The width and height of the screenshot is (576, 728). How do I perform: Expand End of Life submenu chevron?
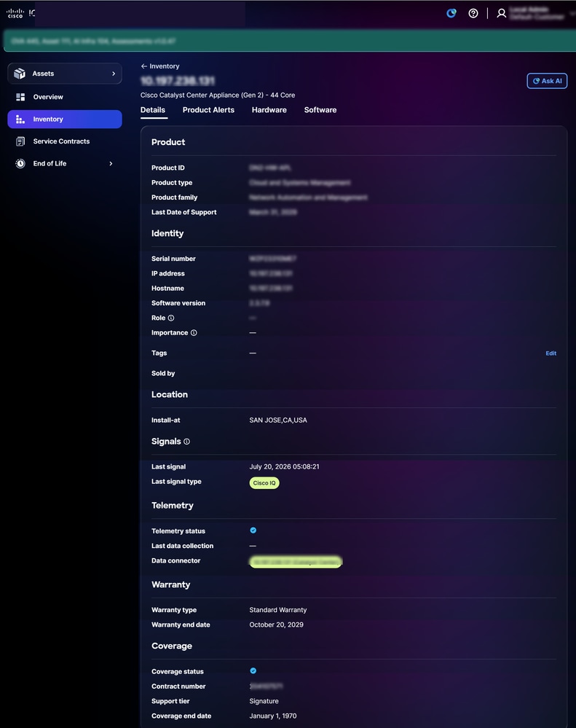pos(111,163)
